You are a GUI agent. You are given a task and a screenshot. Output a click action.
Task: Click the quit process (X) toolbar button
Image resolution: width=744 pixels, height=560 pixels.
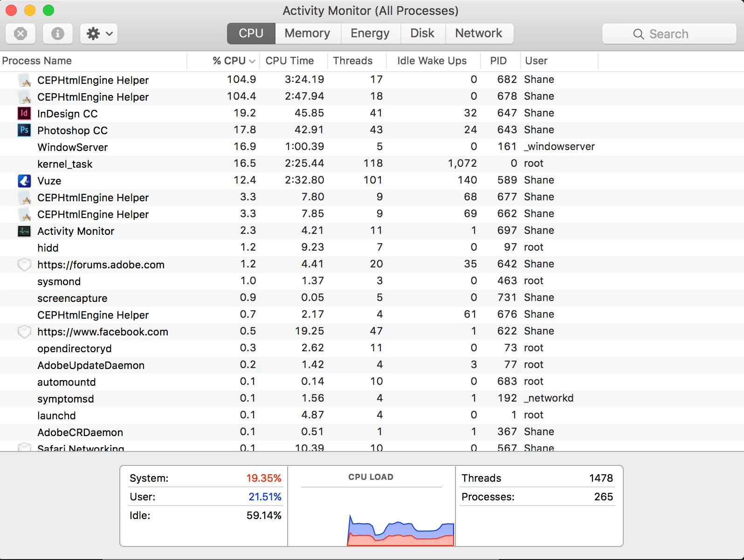pyautogui.click(x=21, y=34)
